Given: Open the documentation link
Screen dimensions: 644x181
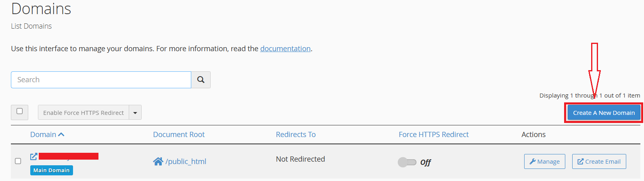Looking at the screenshot, I should click(x=285, y=49).
